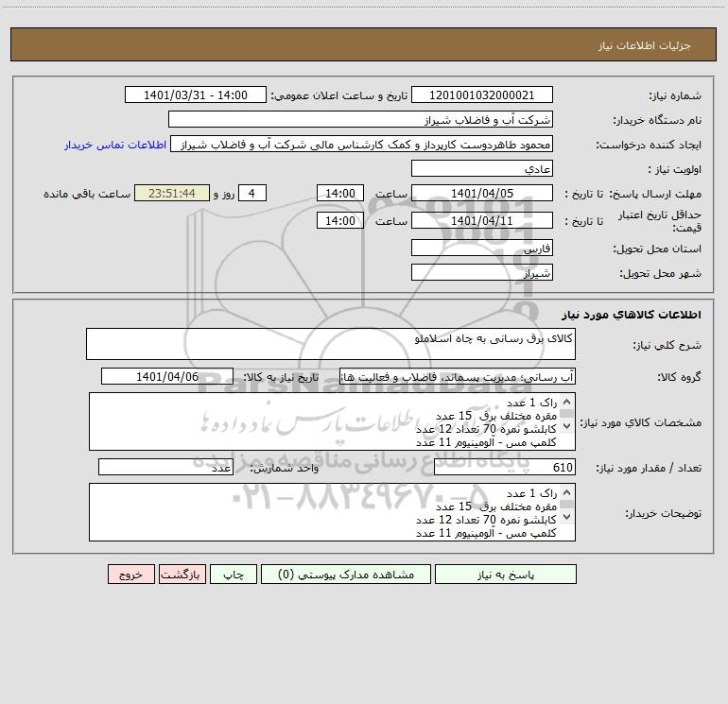This screenshot has width=728, height=704.
Task: Click the جزئیات اطلاعات نیاز header title
Action: [x=645, y=45]
